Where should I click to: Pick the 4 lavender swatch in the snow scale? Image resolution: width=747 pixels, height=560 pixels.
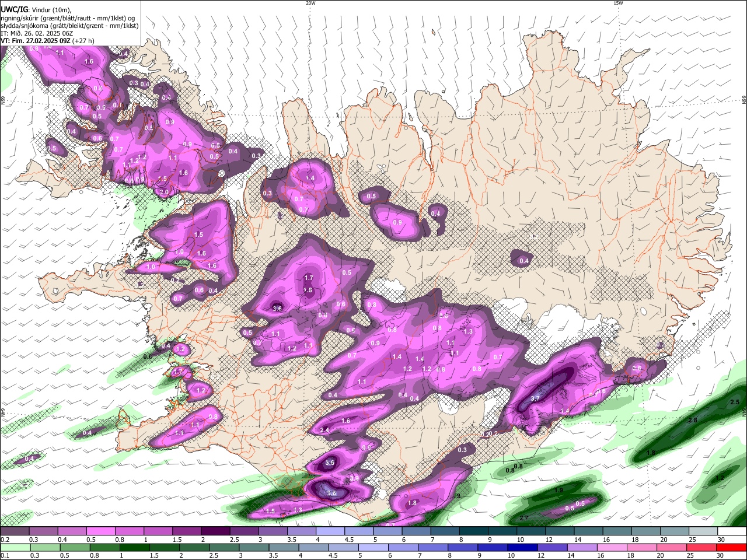[330, 531]
